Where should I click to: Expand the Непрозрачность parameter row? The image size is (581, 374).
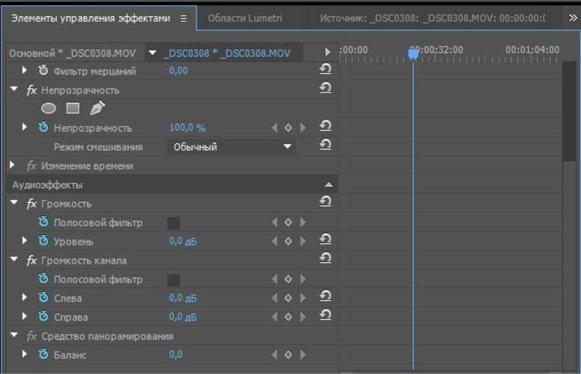[24, 127]
